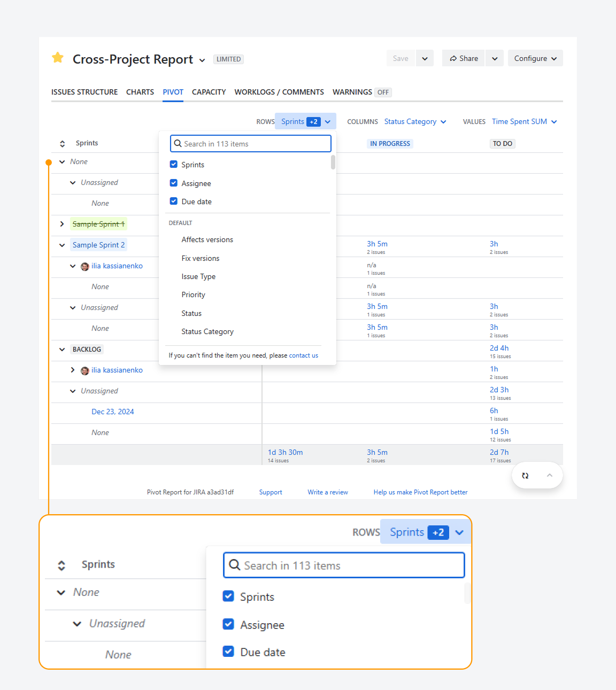Click the dropdown list scrollbar thumb
The image size is (616, 690).
point(333,162)
